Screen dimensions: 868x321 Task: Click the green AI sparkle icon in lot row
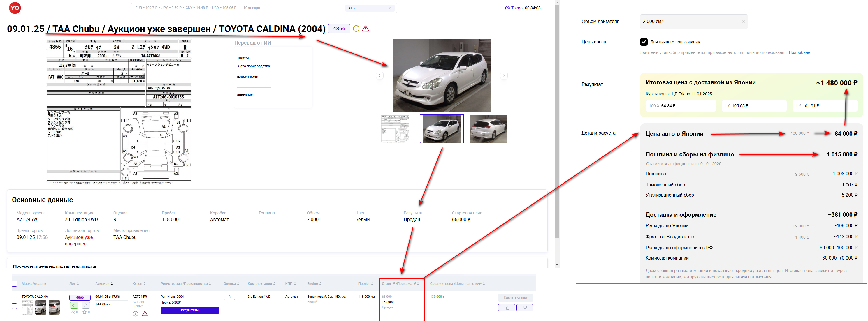[x=74, y=305]
